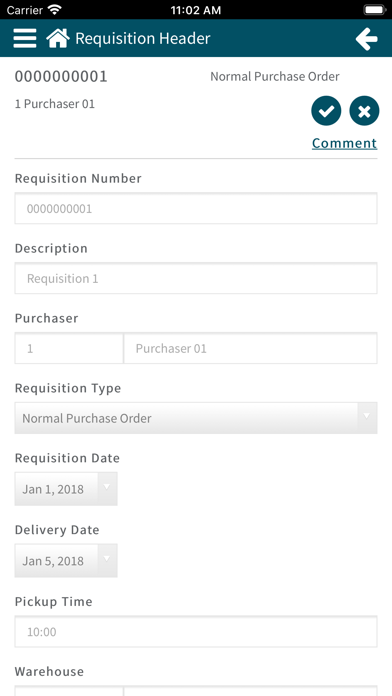
Task: Select Jan 5, 2018 date value
Action: coord(53,561)
